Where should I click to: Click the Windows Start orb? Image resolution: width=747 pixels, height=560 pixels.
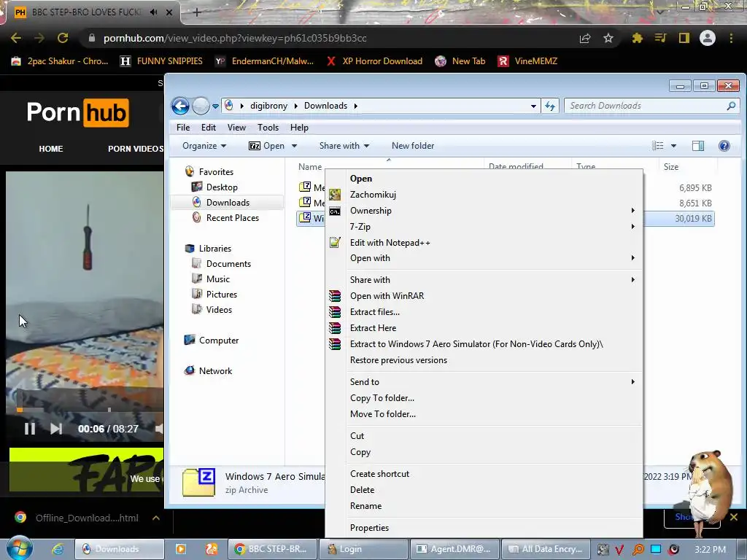pos(20,548)
